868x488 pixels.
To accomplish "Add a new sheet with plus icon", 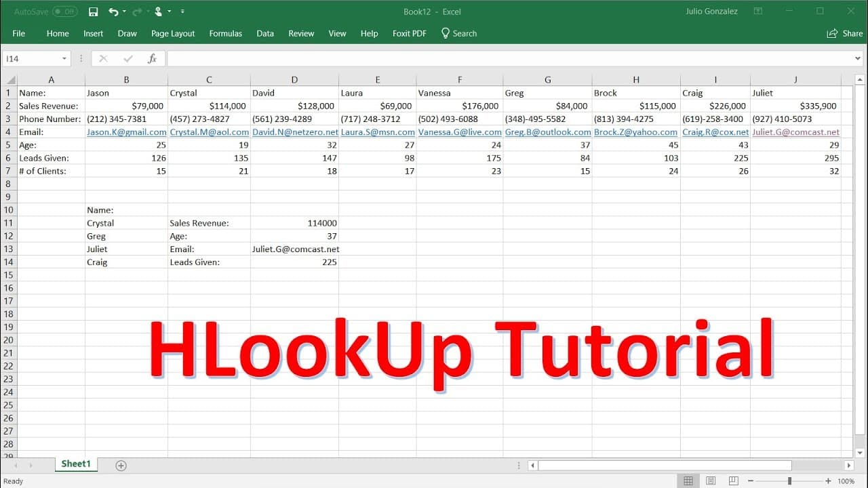I will [x=121, y=465].
